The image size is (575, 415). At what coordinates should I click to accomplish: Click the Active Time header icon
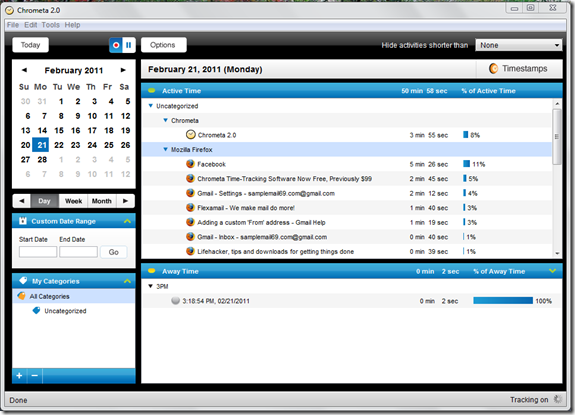(x=151, y=91)
